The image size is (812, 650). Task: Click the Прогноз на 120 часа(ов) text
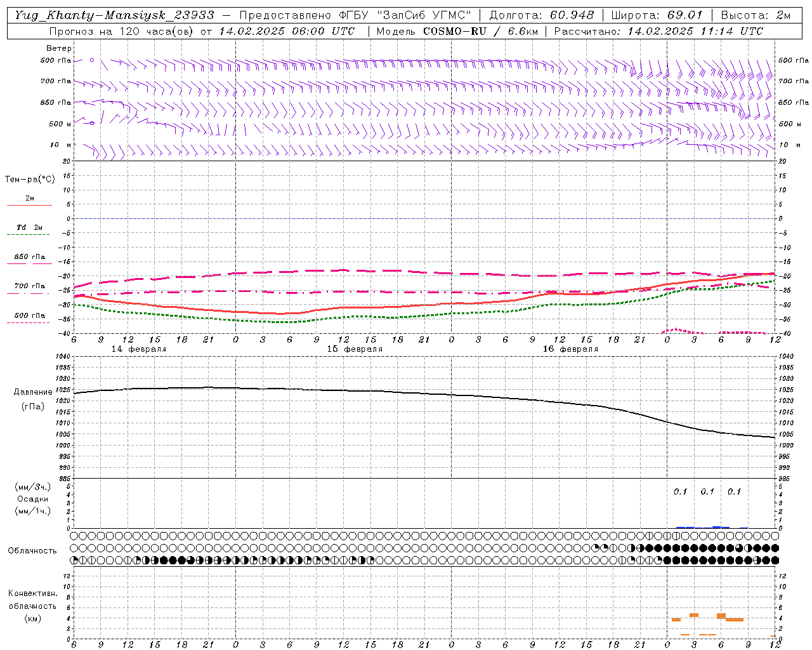click(x=122, y=31)
